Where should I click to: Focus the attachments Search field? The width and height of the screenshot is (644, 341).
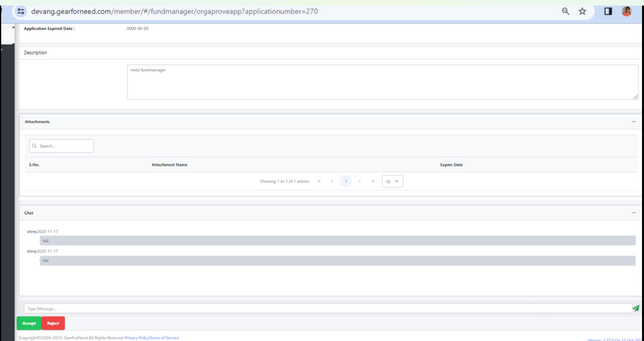tap(62, 146)
